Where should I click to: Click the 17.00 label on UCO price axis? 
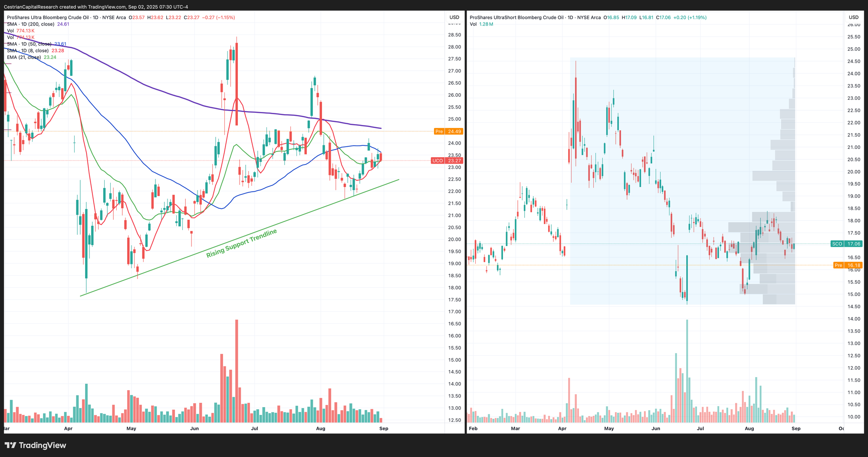click(x=454, y=312)
